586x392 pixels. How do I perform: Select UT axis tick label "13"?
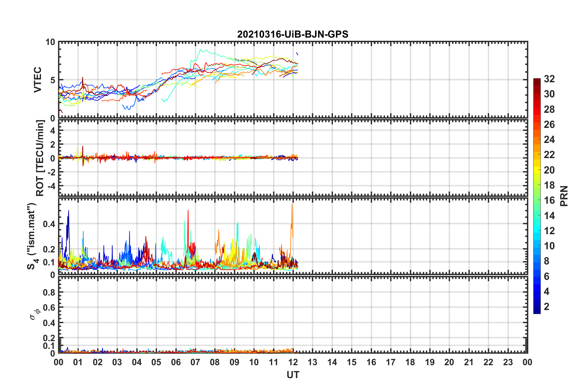pyautogui.click(x=312, y=362)
